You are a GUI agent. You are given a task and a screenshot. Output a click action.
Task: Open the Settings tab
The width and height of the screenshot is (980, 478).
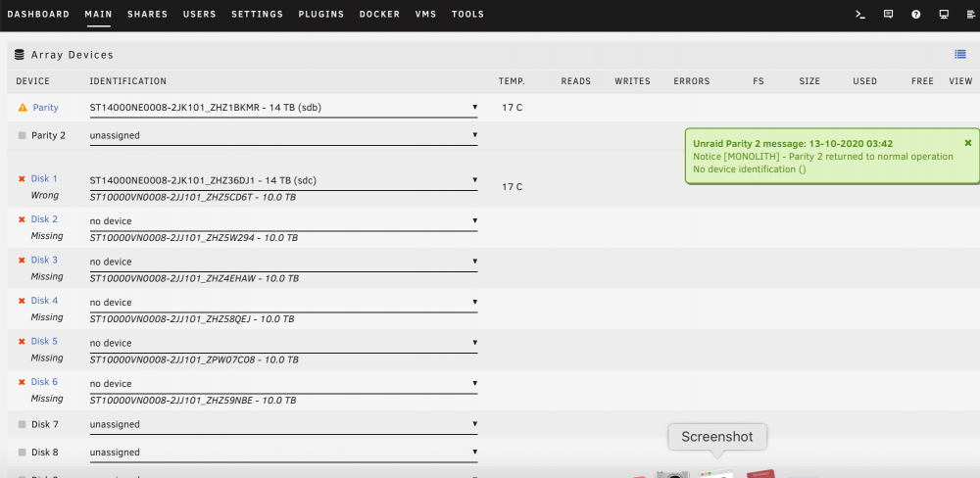(257, 15)
